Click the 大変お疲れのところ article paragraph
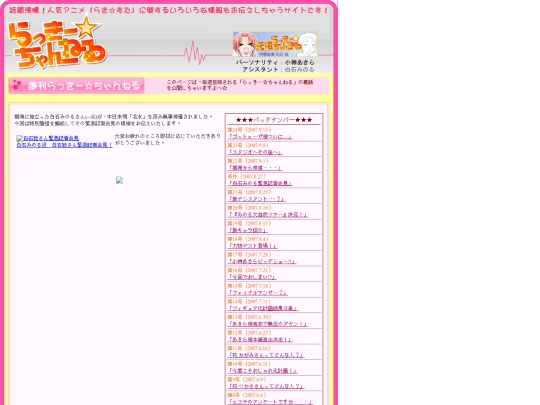Viewport: 540px width, 405px height. (x=168, y=139)
